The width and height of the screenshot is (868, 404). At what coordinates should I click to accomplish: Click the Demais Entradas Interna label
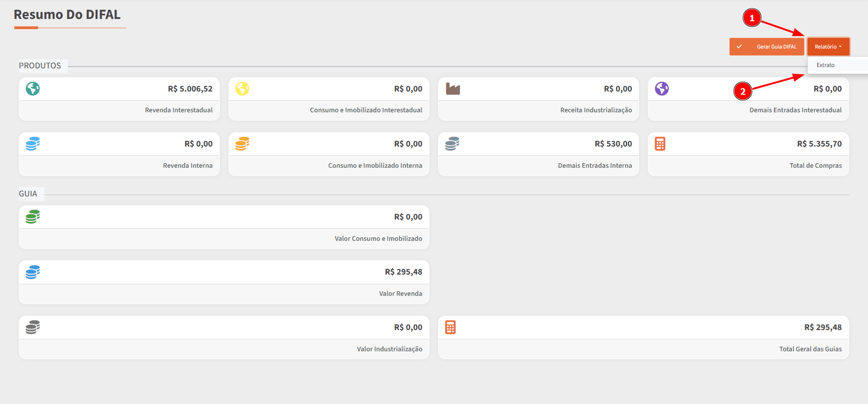pyautogui.click(x=595, y=165)
